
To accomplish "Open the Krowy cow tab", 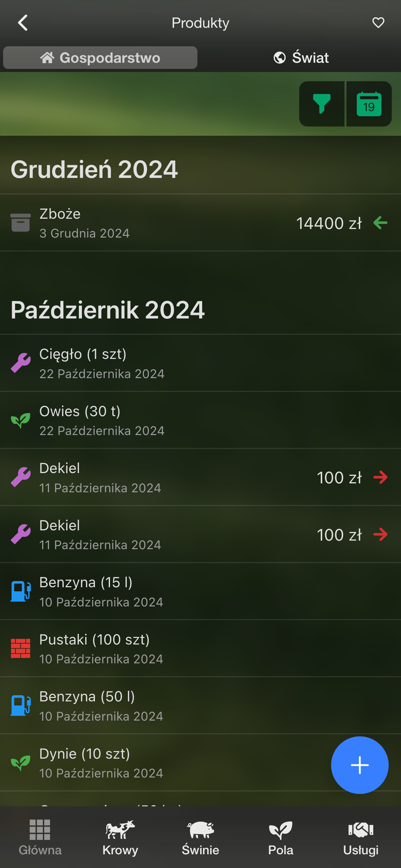I will [x=120, y=837].
